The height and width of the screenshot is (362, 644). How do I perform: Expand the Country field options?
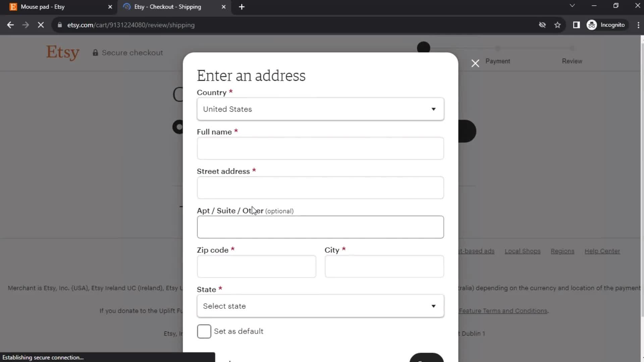(433, 109)
